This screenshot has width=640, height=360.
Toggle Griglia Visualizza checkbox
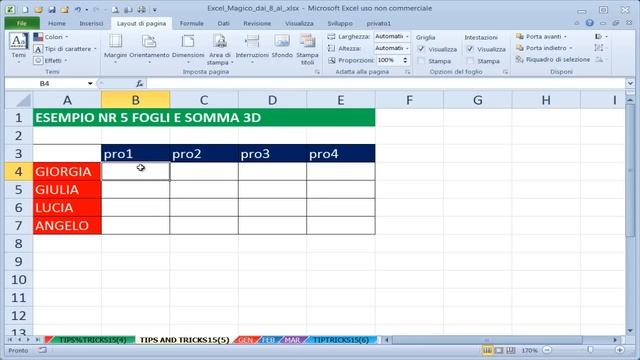pos(421,49)
